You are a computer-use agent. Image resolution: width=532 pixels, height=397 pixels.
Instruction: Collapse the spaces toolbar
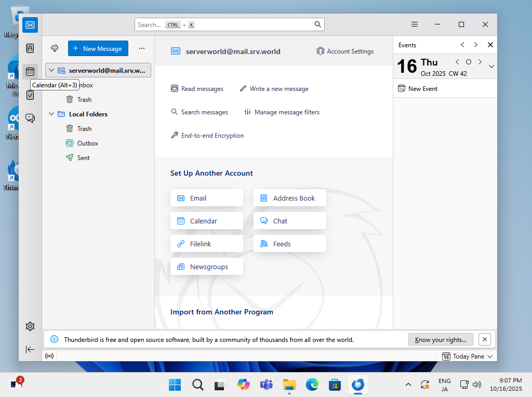(x=30, y=349)
